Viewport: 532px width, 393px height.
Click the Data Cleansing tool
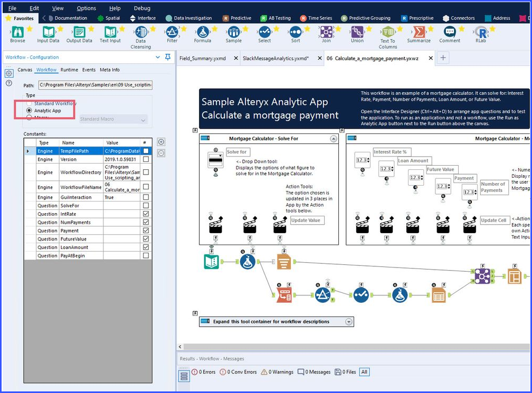(141, 32)
